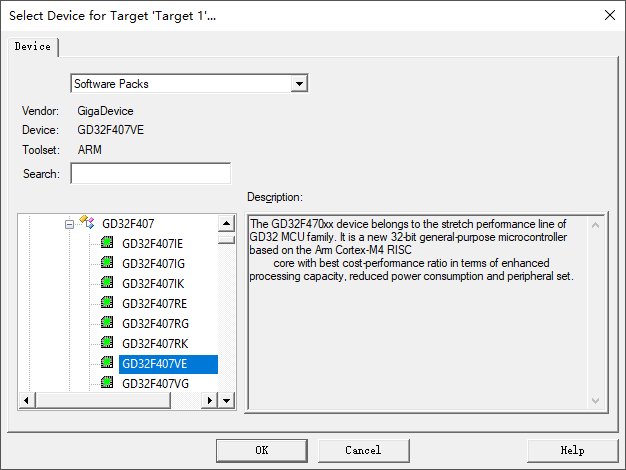
Task: Select the GD32F407 family label
Action: [x=128, y=224]
